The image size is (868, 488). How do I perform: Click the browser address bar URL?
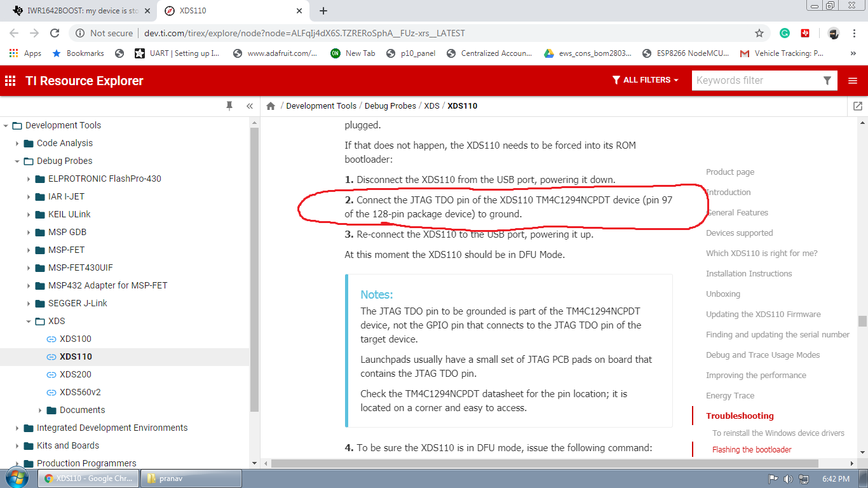305,33
